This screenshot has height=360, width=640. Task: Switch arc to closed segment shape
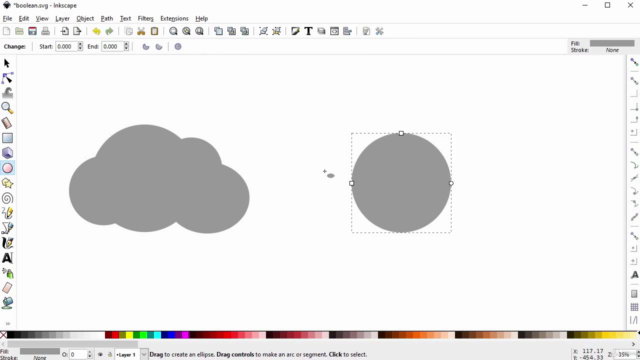(146, 47)
